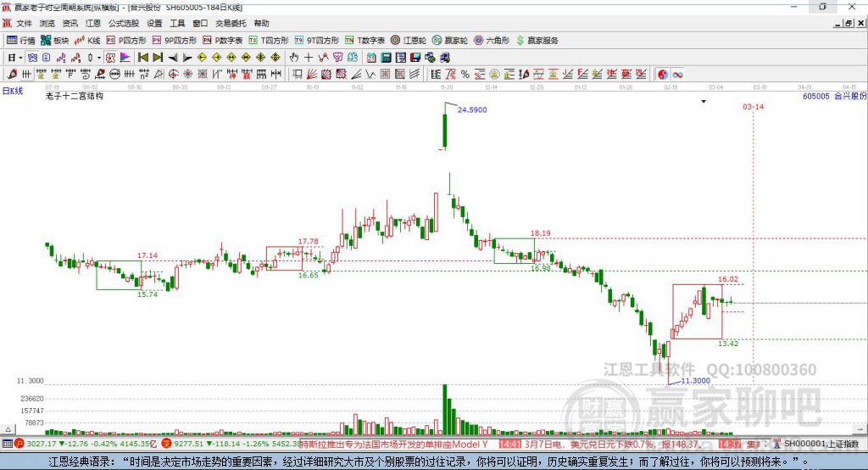Click the 16.02 price label
Screen dimensions: 868x470
click(728, 279)
